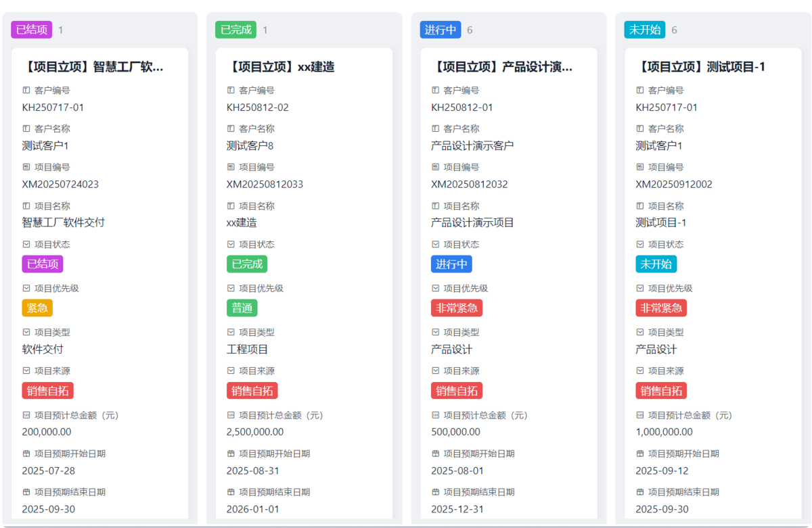Click the 普通 priority tag
This screenshot has height=528, width=812.
[242, 308]
